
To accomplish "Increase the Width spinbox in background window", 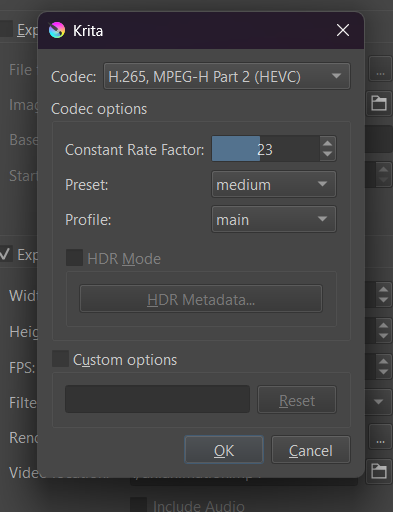I will (383, 289).
